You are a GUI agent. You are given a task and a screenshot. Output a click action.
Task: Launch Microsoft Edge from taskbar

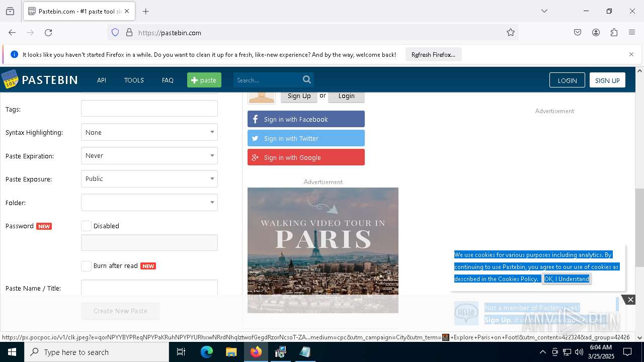tap(207, 352)
